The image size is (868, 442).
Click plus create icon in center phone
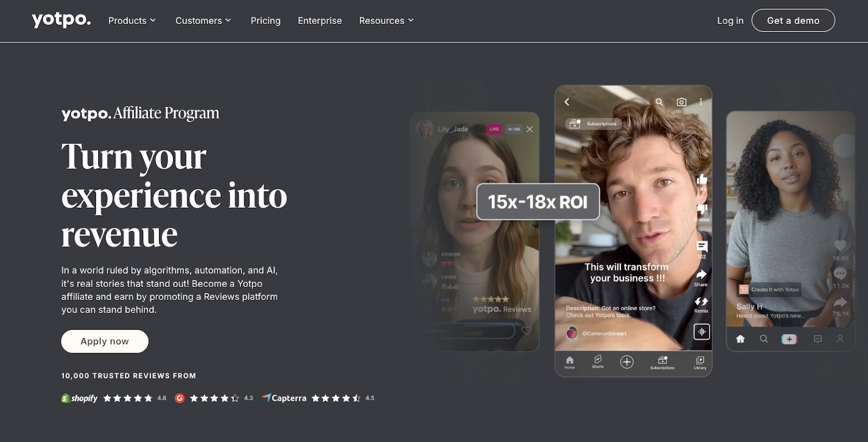point(627,362)
